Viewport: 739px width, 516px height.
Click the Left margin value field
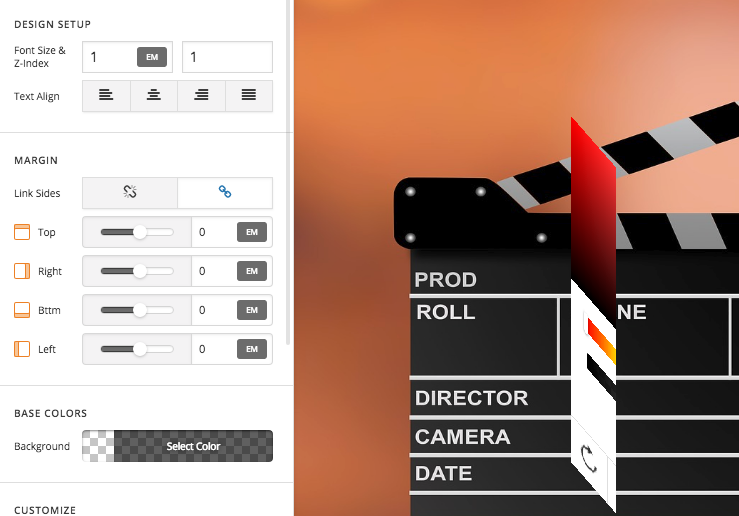[x=213, y=349]
